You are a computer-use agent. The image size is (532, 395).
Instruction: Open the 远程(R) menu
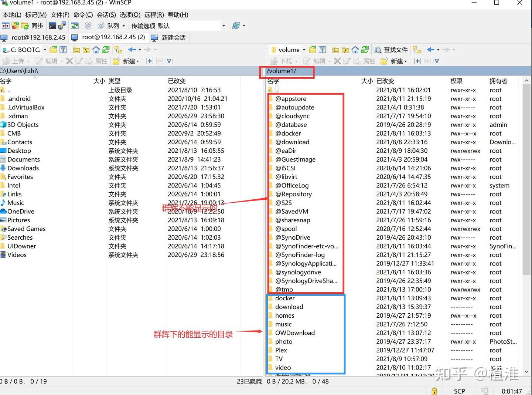[x=154, y=15]
